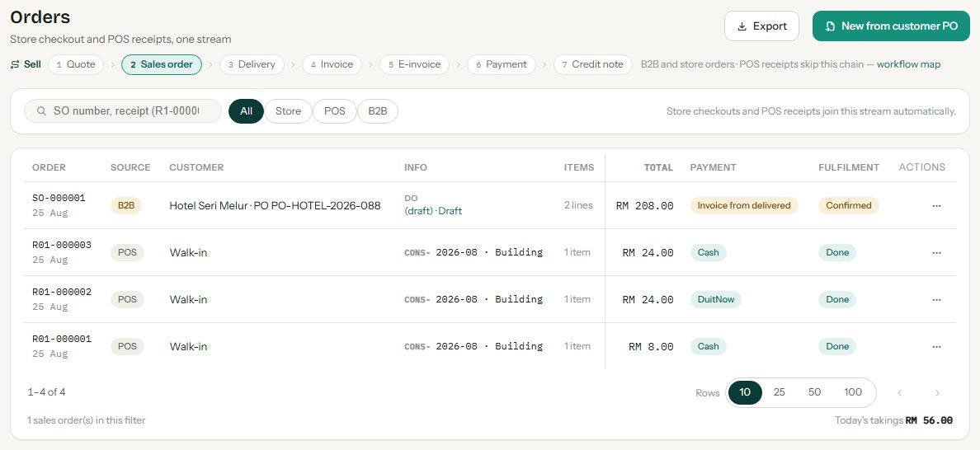980x450 pixels.
Task: Go to previous page arrow
Action: click(x=900, y=392)
